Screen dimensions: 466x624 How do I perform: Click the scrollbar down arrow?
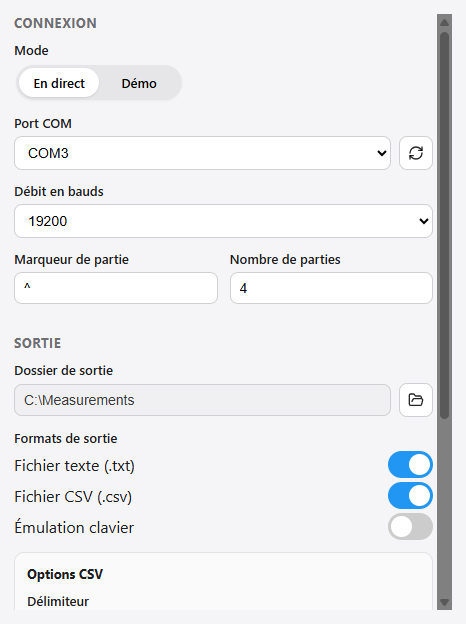coord(445,602)
